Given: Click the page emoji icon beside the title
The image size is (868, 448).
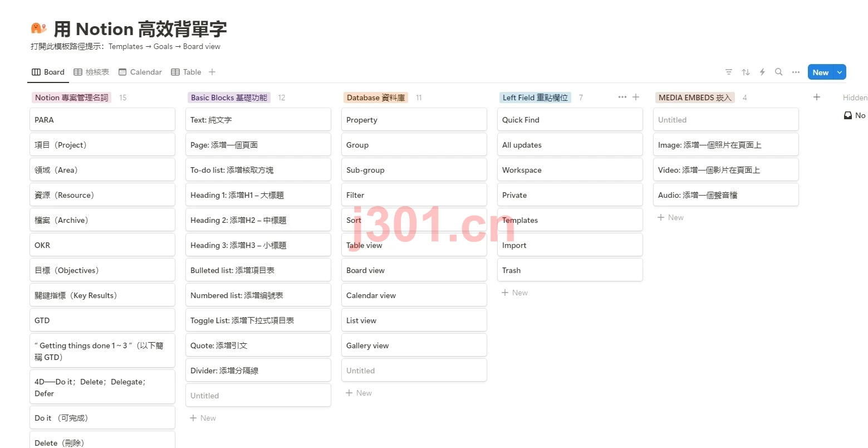Looking at the screenshot, I should point(38,28).
